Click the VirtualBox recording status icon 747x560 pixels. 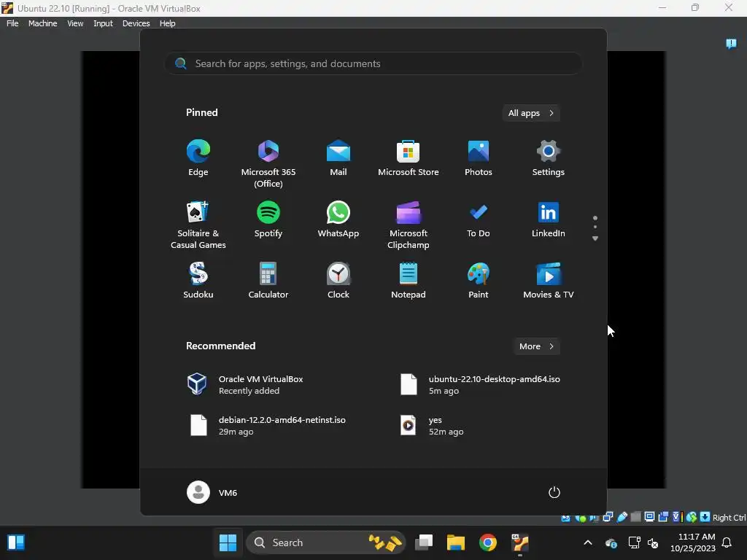click(x=663, y=517)
